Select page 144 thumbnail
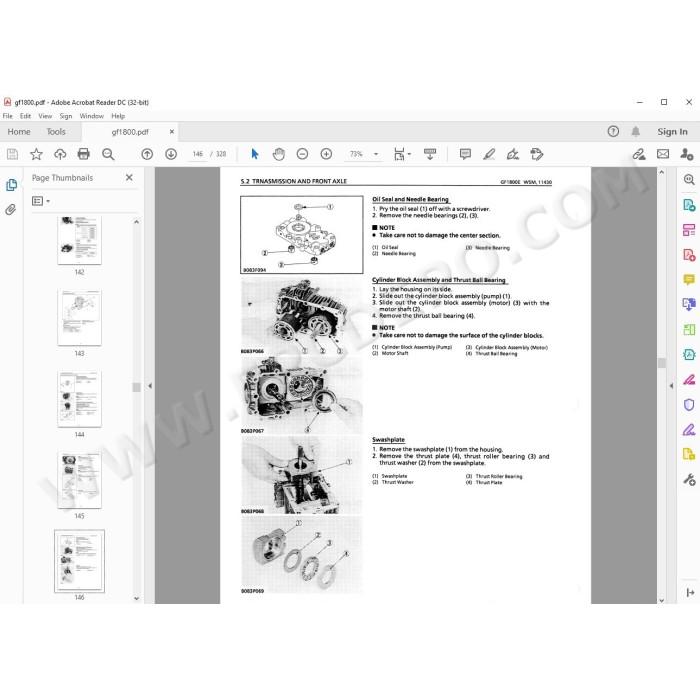The image size is (700, 700). [79, 399]
